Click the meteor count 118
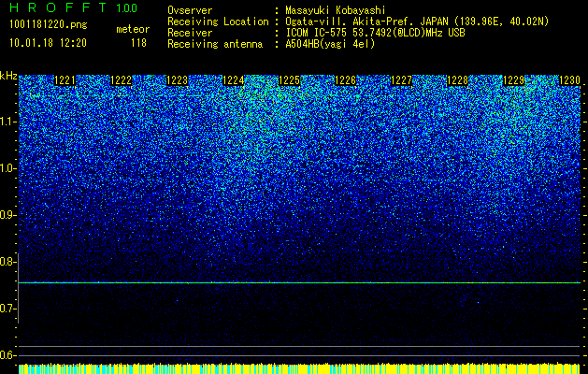The height and width of the screenshot is (374, 588). [x=138, y=43]
